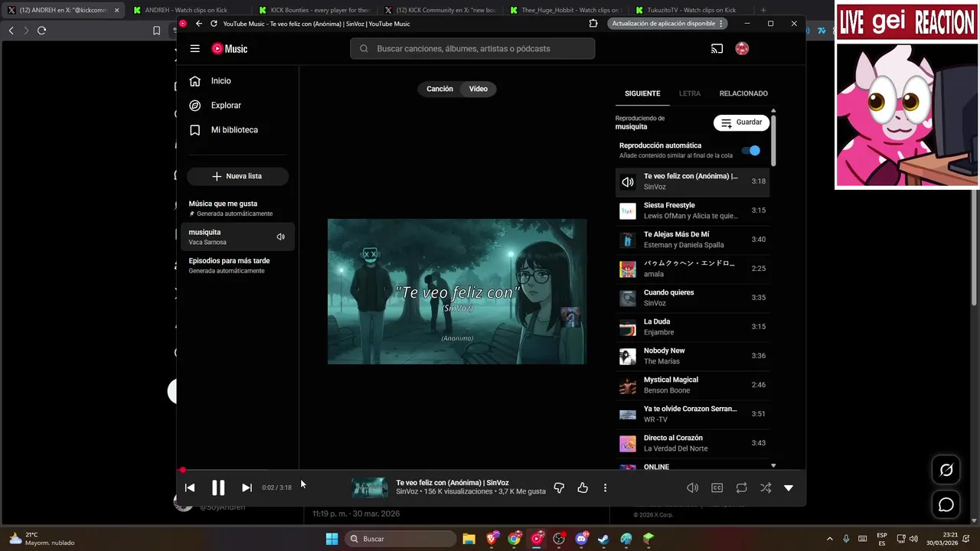
Task: Toggle repeat mode
Action: pos(741,487)
